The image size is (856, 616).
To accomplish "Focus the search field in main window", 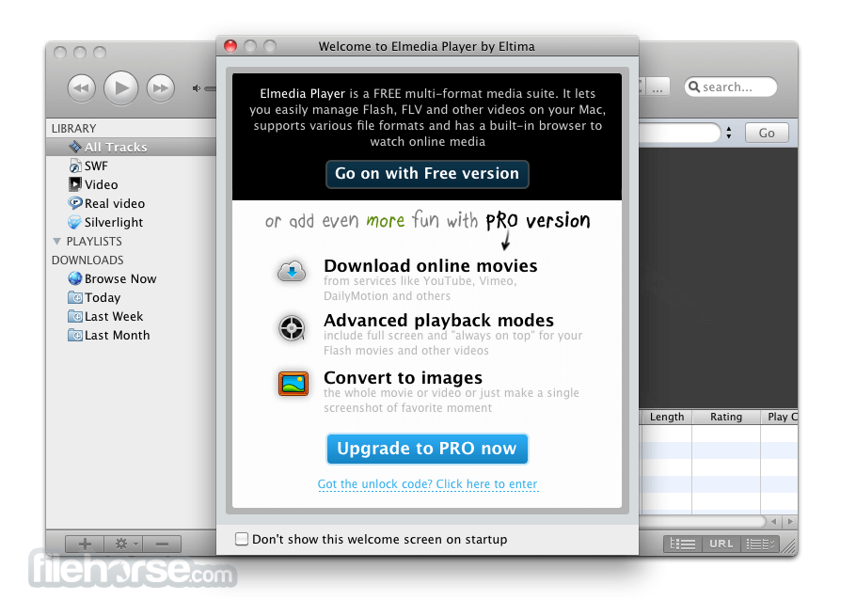I will tap(731, 87).
